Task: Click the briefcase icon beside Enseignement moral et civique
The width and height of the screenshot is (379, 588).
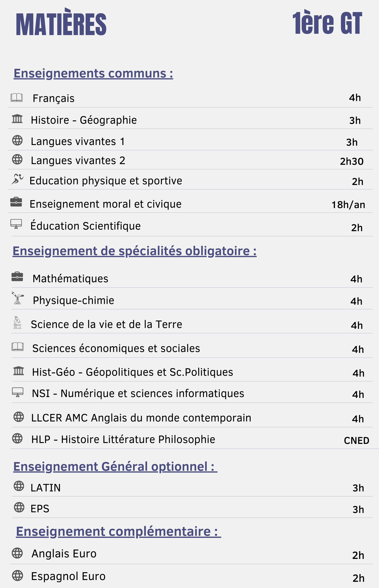Action: (x=16, y=202)
